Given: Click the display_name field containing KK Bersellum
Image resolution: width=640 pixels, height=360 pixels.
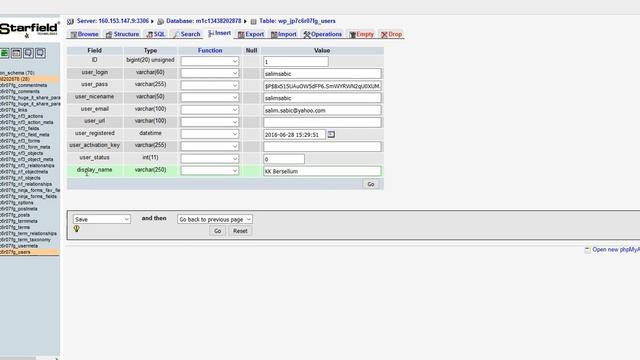Looking at the screenshot, I should 322,171.
